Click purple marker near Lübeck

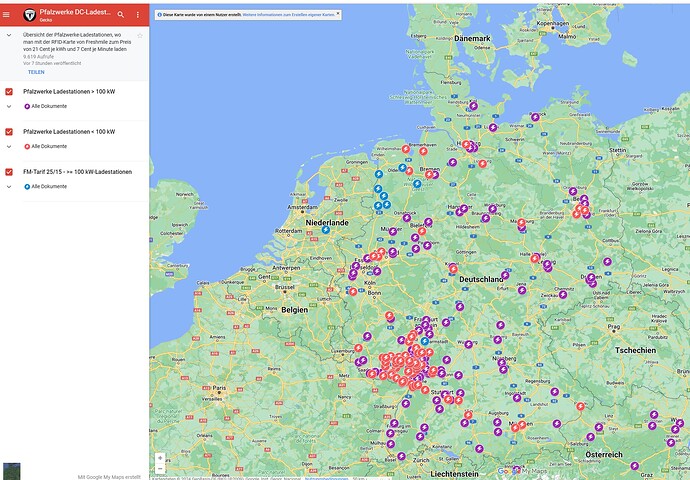click(x=493, y=128)
